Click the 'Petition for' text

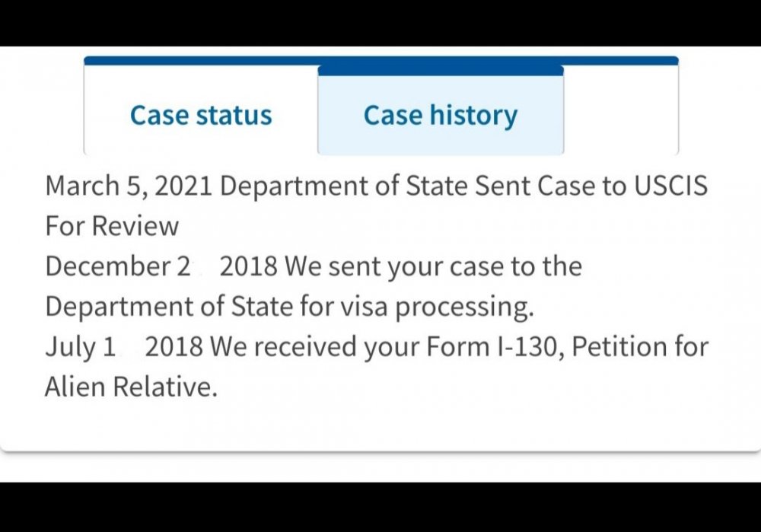point(639,347)
